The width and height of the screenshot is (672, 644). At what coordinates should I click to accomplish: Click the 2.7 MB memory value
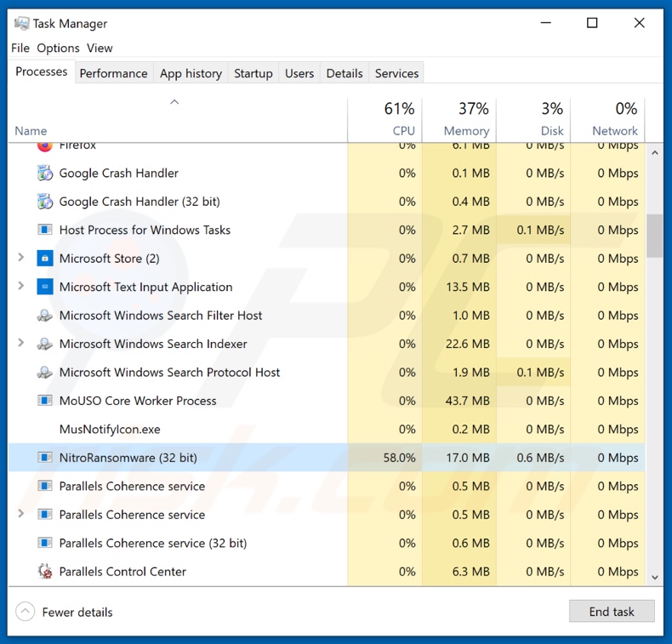pos(470,230)
